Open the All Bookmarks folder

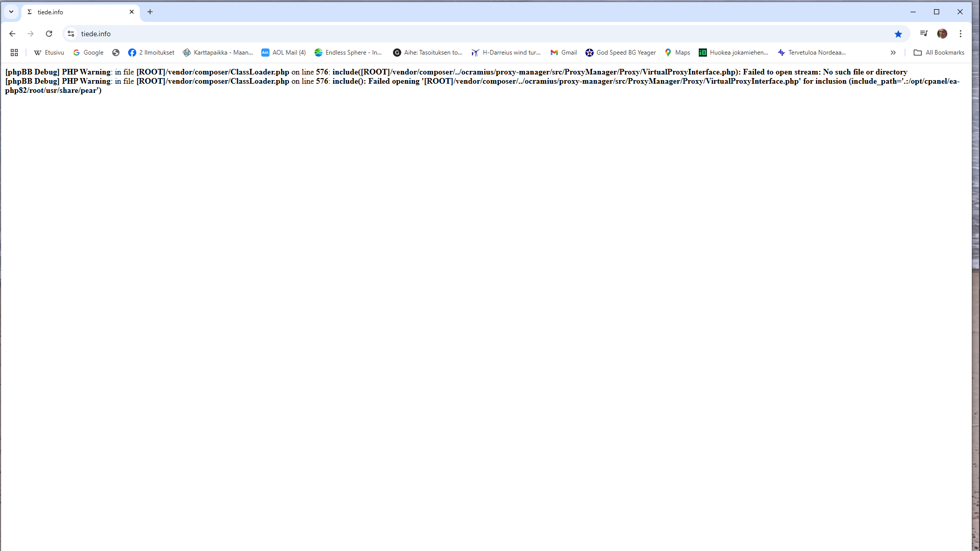[939, 53]
